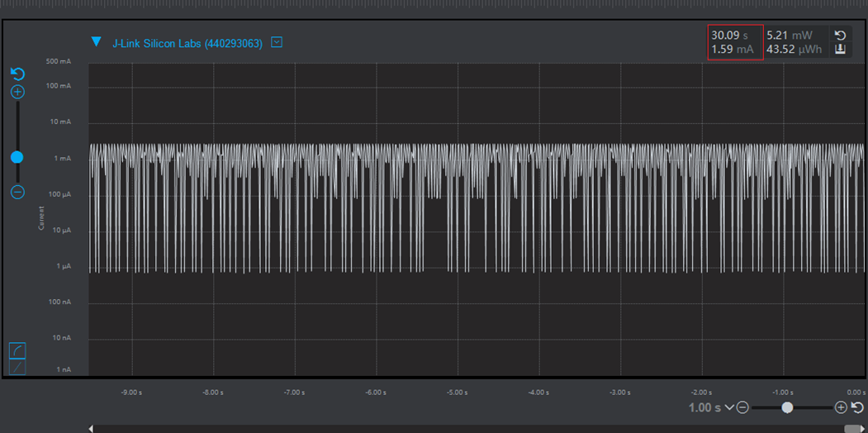Click the 10 µA axis label

click(x=60, y=231)
